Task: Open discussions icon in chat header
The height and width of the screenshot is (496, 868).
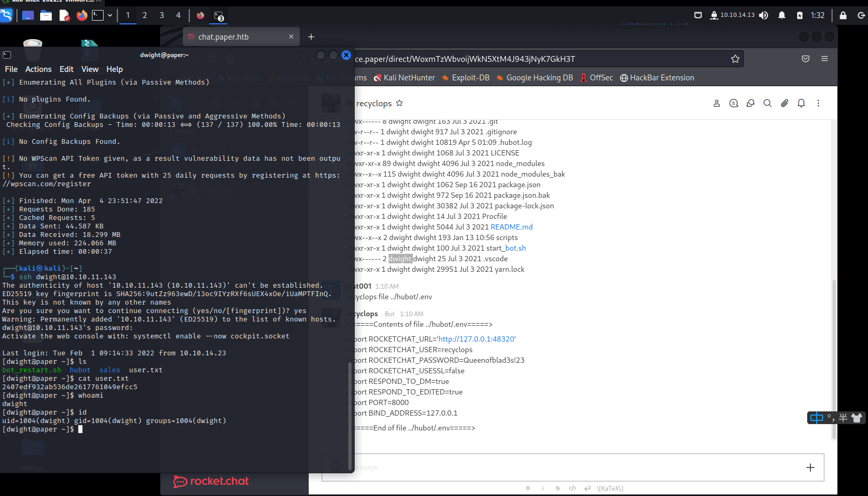Action: pos(750,104)
